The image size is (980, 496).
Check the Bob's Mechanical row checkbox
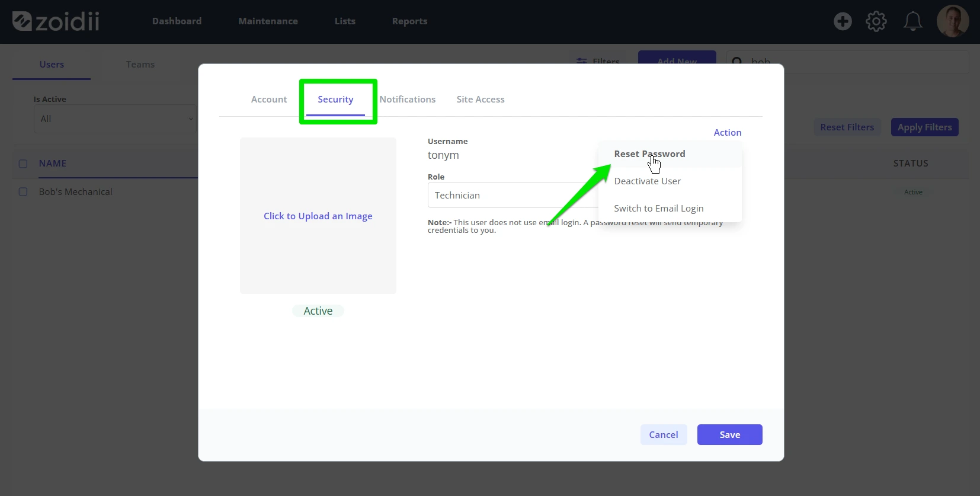pos(23,192)
